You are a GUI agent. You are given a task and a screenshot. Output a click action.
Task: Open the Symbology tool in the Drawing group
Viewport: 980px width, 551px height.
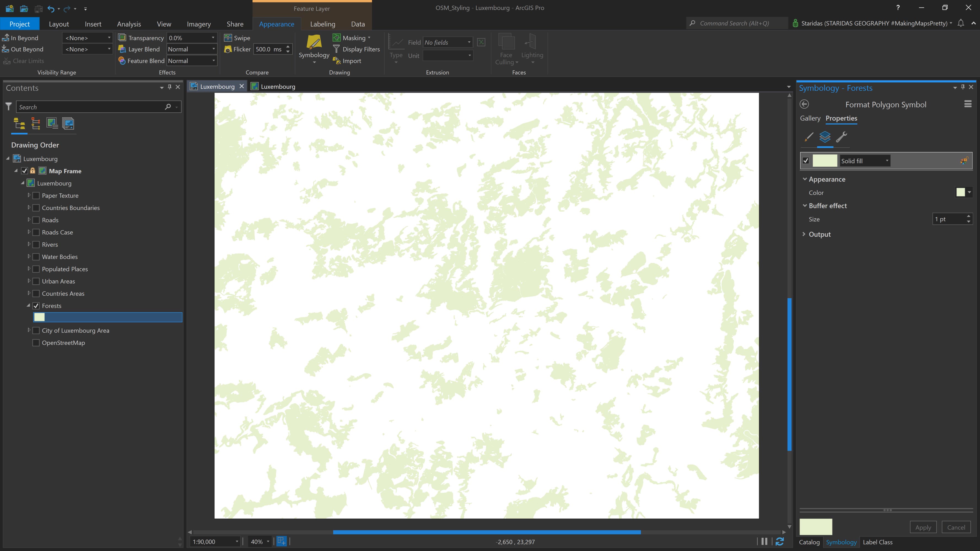[x=313, y=49]
